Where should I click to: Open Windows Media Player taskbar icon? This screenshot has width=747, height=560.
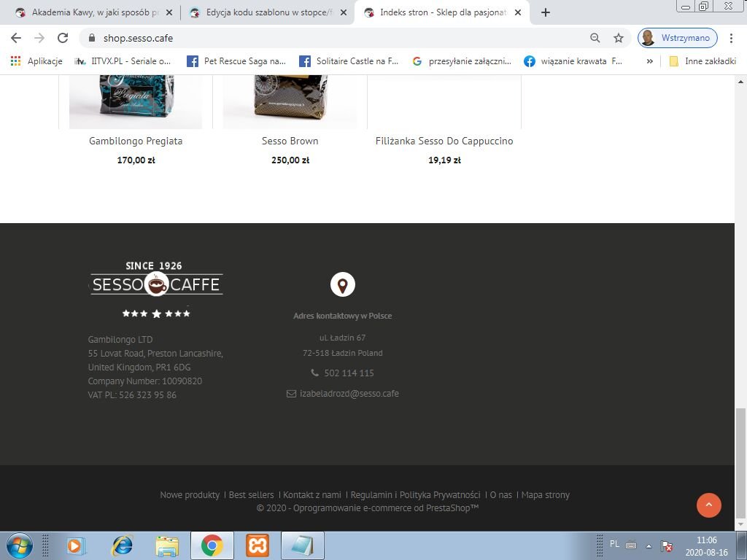point(76,545)
